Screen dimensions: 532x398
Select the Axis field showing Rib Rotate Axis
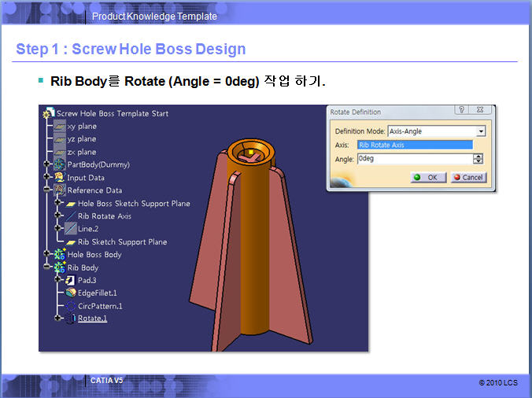pos(415,145)
